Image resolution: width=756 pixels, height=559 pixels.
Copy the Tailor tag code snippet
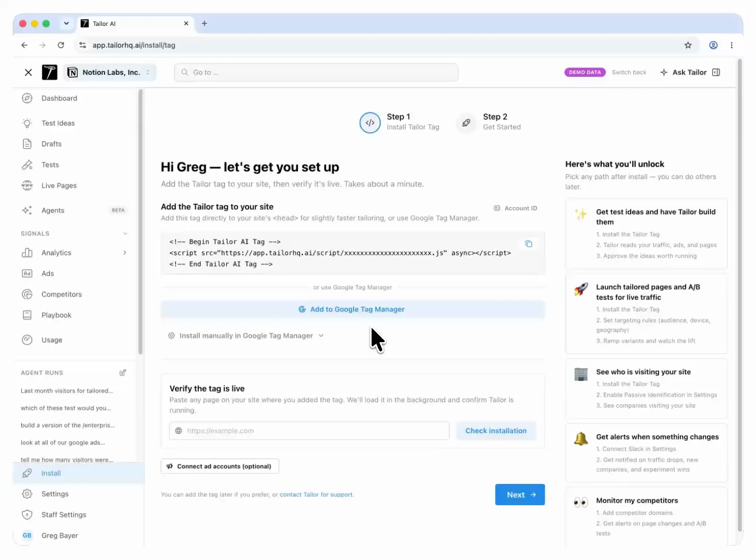[x=529, y=244]
